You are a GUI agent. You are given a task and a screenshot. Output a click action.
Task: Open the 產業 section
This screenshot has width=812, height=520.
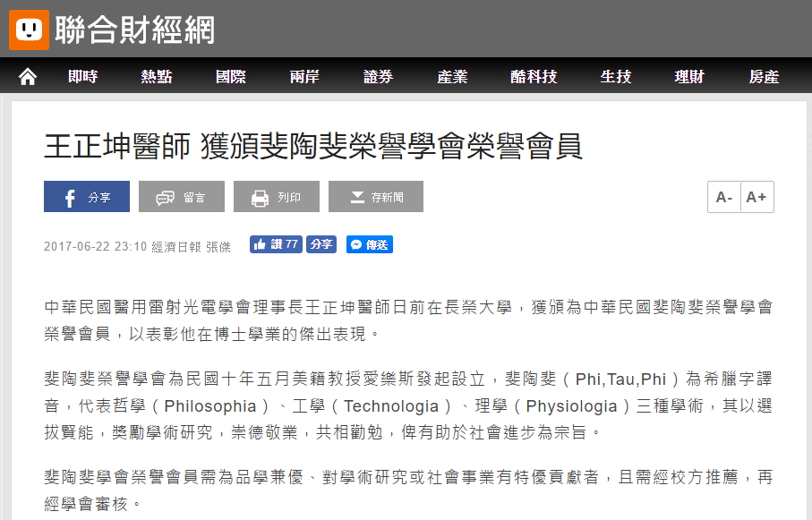[452, 77]
